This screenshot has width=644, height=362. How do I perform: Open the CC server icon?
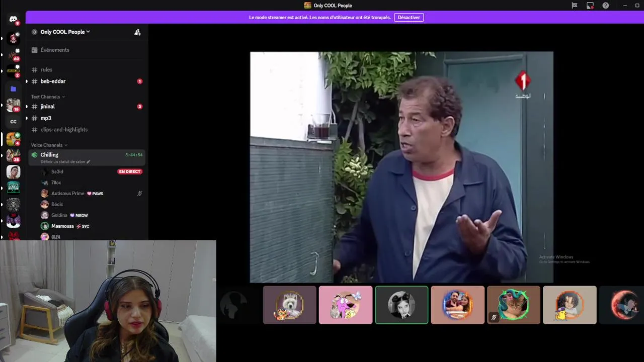point(13,122)
